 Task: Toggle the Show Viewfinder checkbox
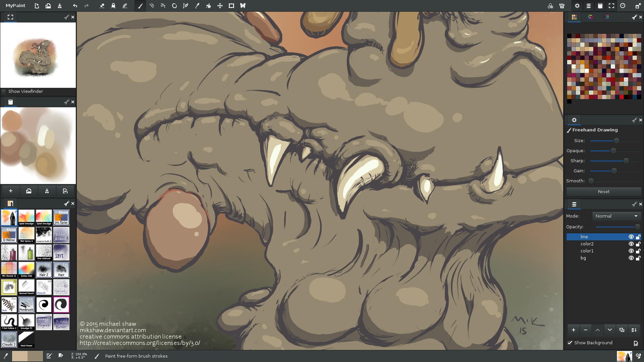click(x=4, y=92)
